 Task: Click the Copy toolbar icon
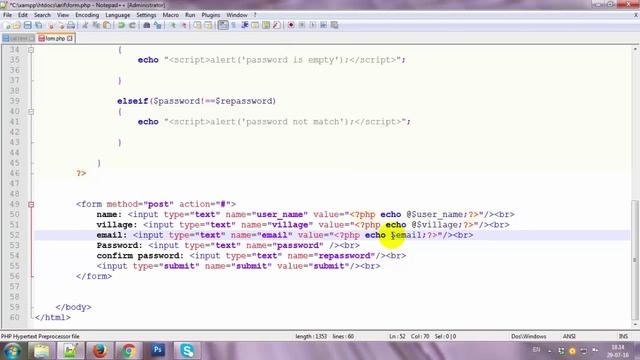click(96, 25)
